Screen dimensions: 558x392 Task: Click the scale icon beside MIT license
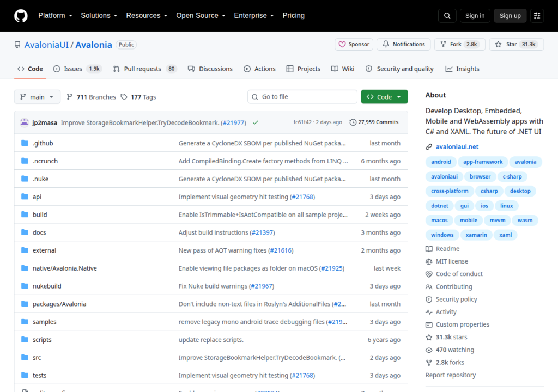(x=429, y=261)
